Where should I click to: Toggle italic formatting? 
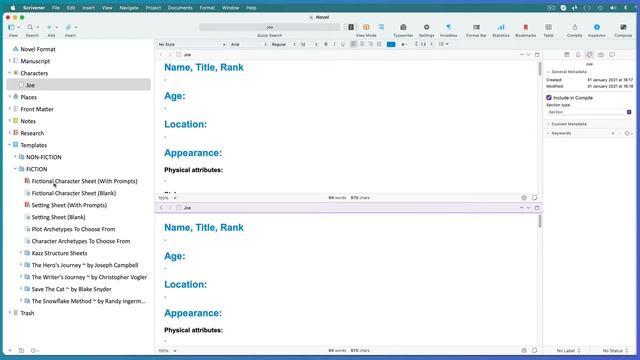(334, 44)
